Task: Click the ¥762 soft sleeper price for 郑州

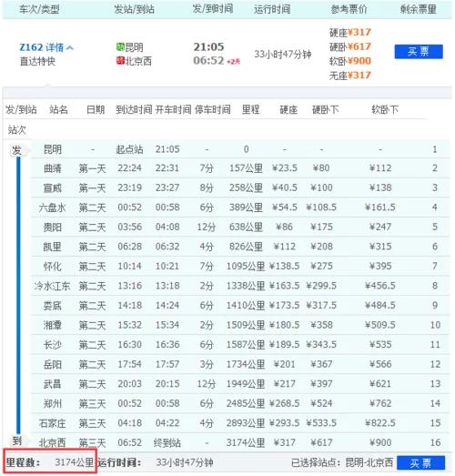Action: (x=380, y=403)
